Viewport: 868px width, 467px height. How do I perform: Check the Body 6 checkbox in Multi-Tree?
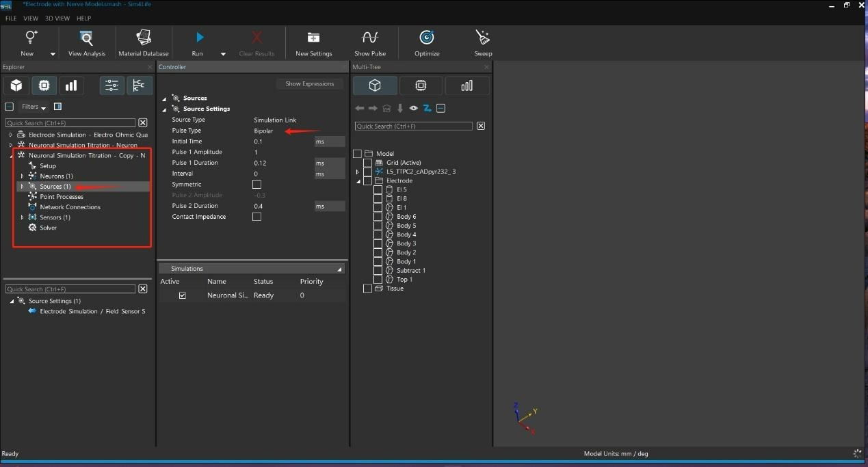(x=378, y=217)
